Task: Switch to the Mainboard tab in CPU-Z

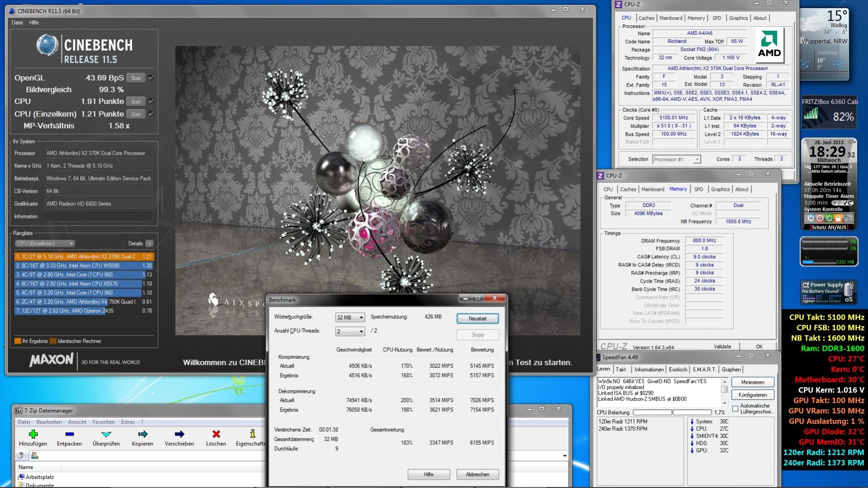Action: 670,18
